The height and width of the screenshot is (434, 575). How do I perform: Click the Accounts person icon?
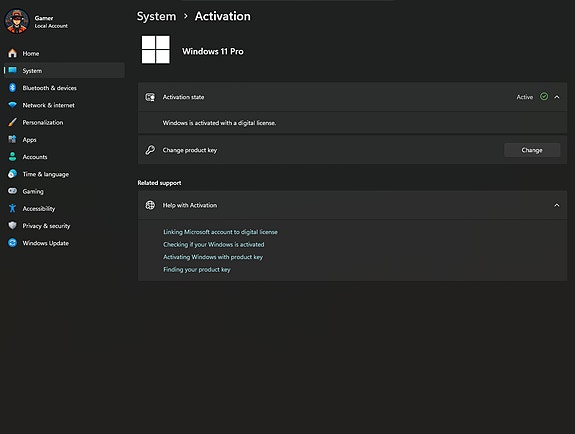click(12, 157)
